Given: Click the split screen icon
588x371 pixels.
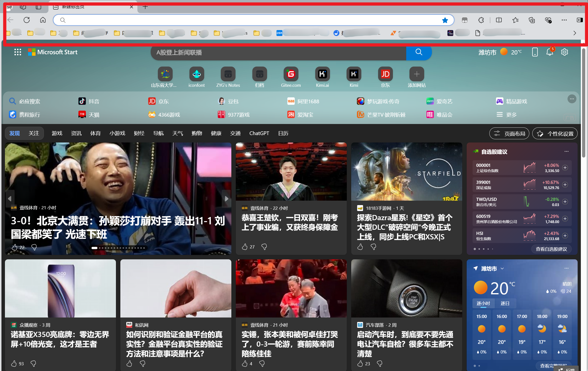Looking at the screenshot, I should [499, 20].
